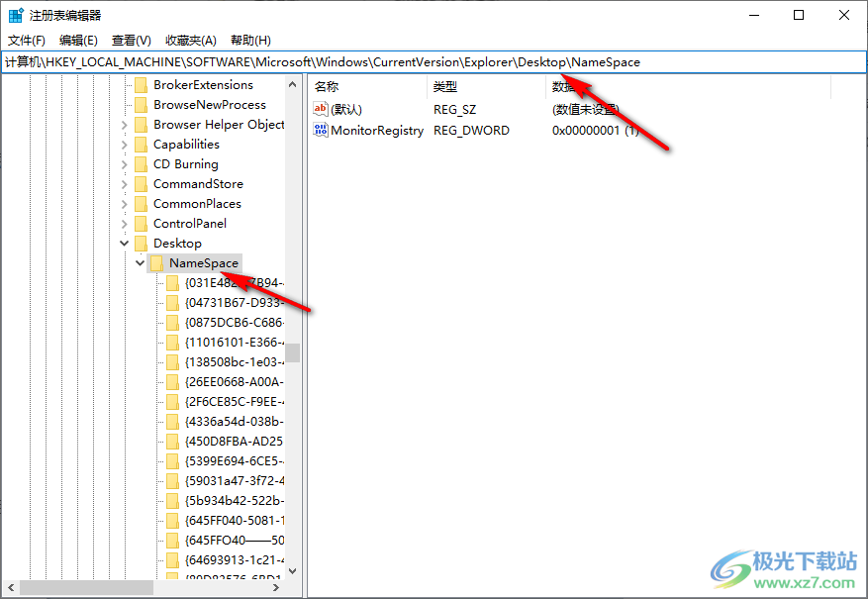Select the {64693913-1c21 key
The image size is (868, 599).
[235, 560]
